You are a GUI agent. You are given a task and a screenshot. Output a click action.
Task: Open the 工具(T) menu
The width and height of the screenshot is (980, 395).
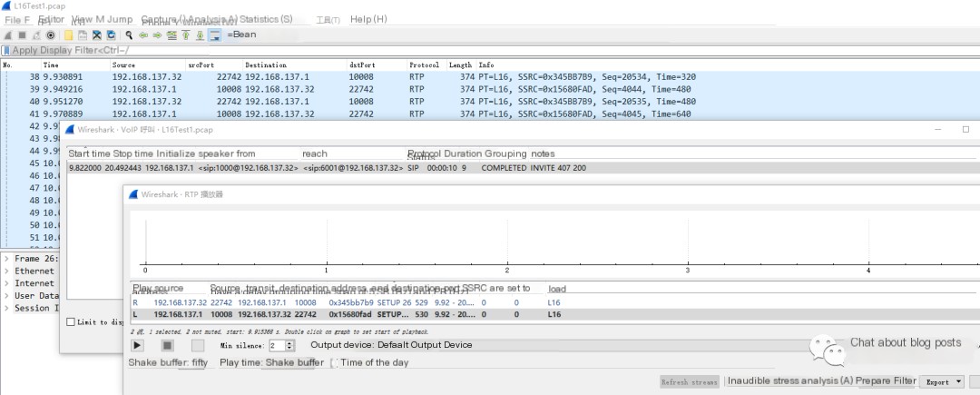pyautogui.click(x=328, y=20)
